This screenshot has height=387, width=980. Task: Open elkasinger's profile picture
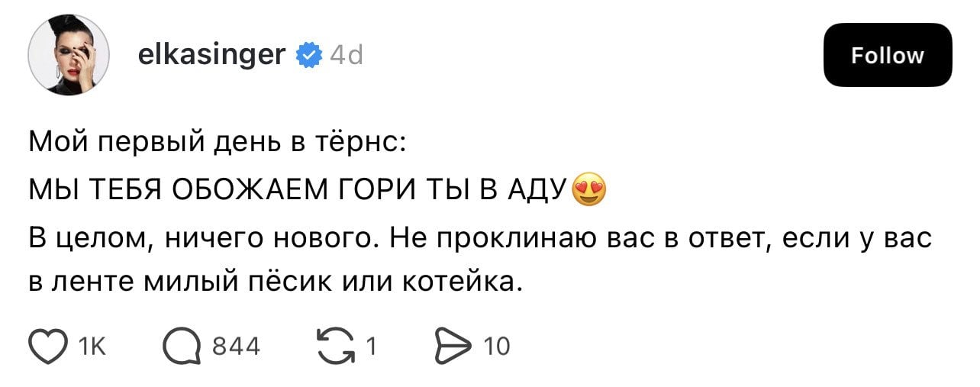coord(67,56)
